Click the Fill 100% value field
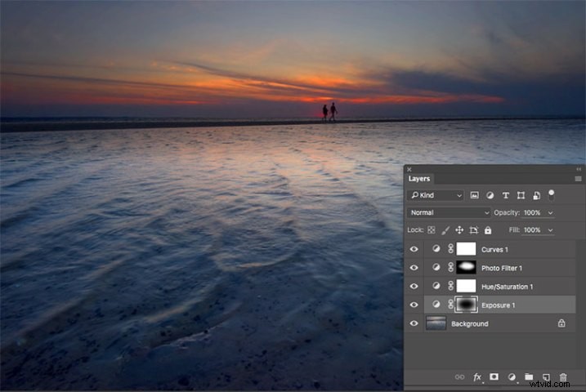Image resolution: width=586 pixels, height=392 pixels. tap(532, 230)
